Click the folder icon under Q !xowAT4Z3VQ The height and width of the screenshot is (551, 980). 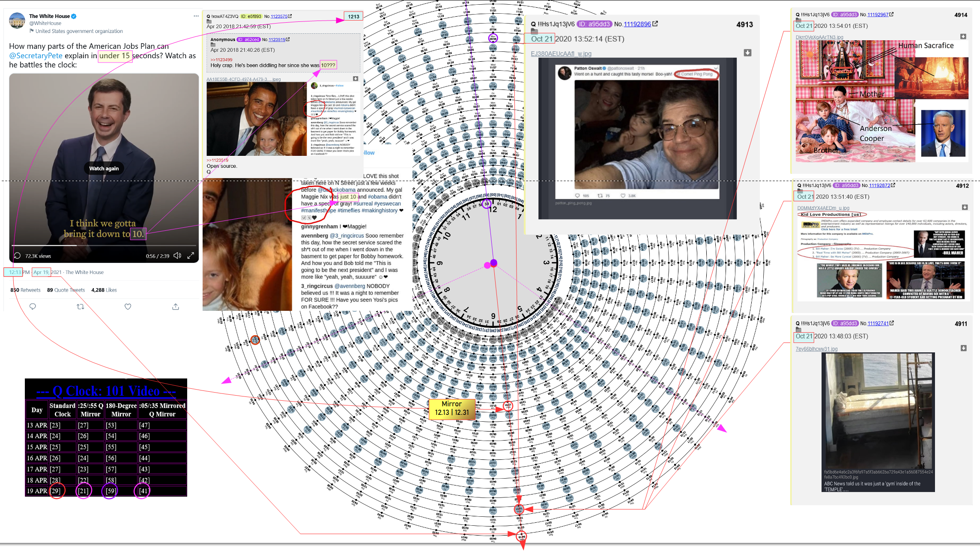(209, 21)
